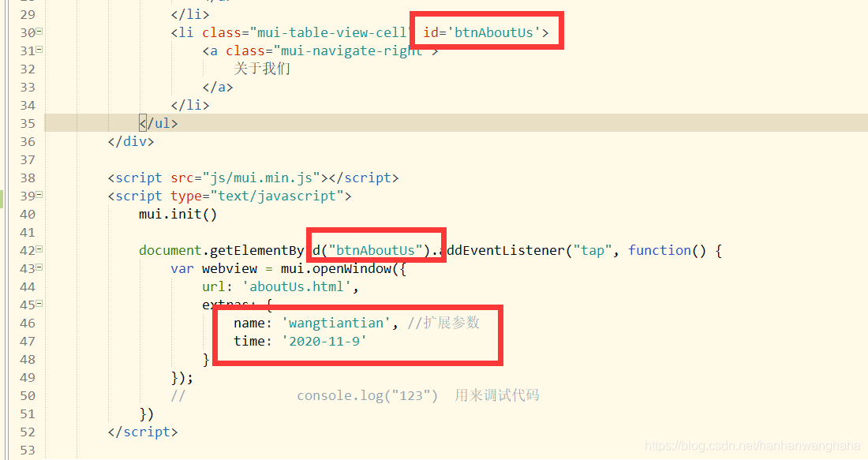Collapse the code fold at line 30
The image size is (868, 460).
click(39, 32)
